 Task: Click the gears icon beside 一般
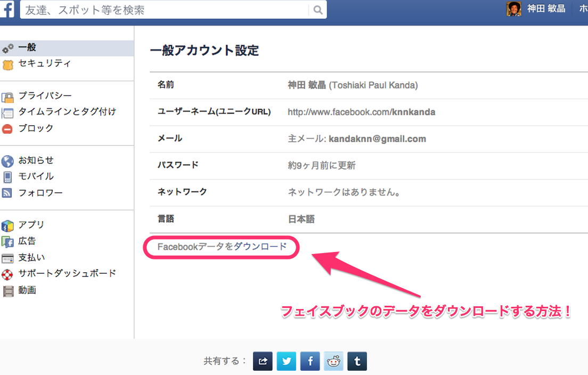(7, 48)
